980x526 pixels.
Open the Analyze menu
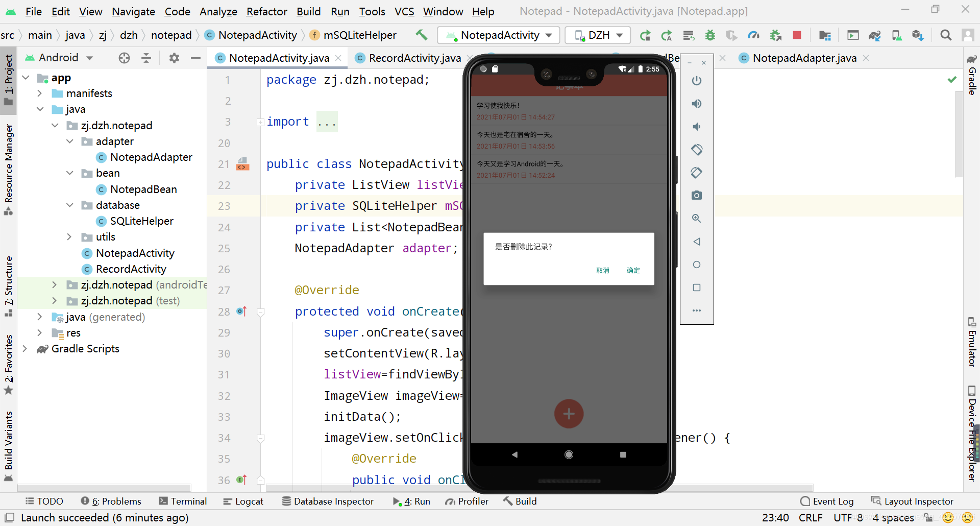tap(218, 11)
